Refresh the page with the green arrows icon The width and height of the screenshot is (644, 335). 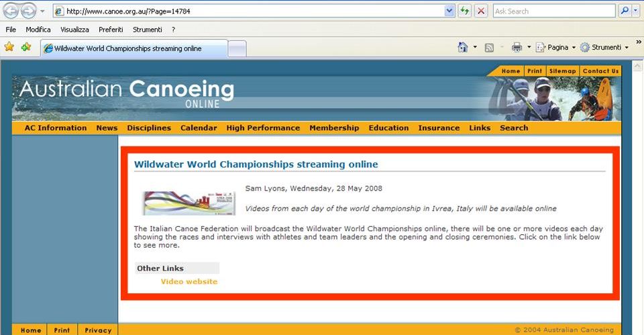pyautogui.click(x=464, y=11)
